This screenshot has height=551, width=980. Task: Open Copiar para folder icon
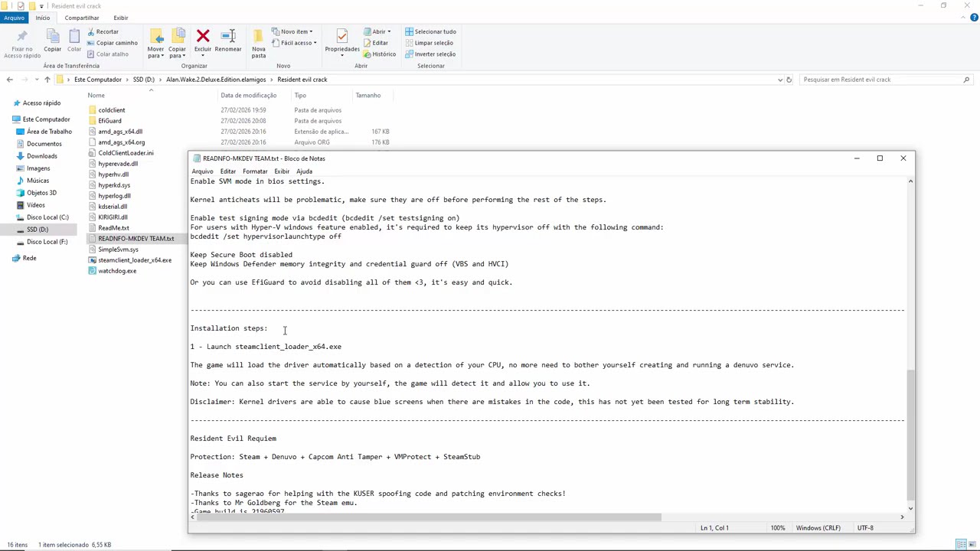[x=178, y=37]
